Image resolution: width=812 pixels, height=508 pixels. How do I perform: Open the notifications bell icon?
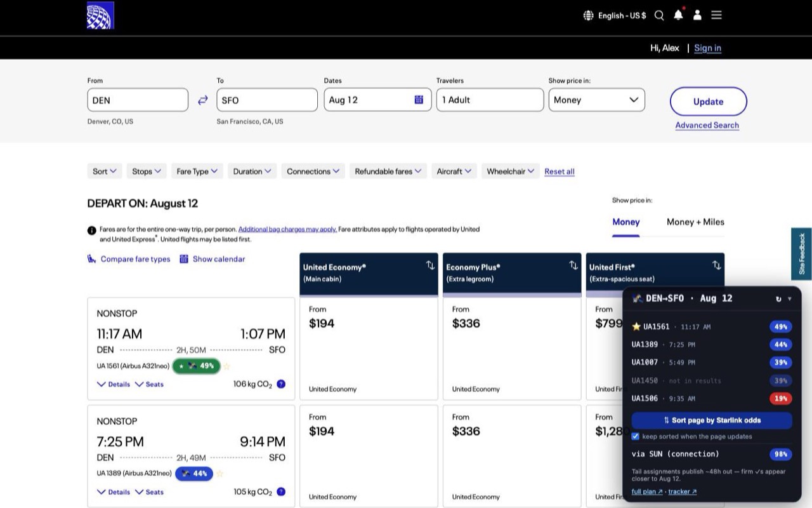678,15
